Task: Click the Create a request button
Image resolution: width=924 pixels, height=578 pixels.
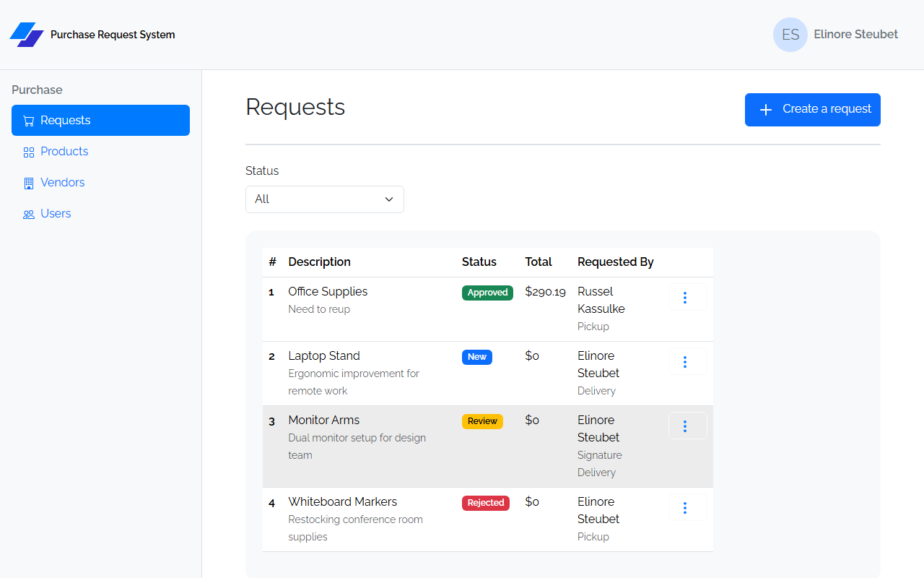Action: pyautogui.click(x=813, y=110)
